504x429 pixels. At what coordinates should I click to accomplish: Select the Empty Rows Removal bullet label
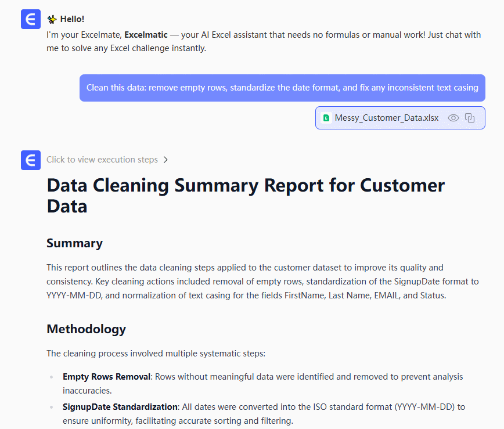click(106, 377)
